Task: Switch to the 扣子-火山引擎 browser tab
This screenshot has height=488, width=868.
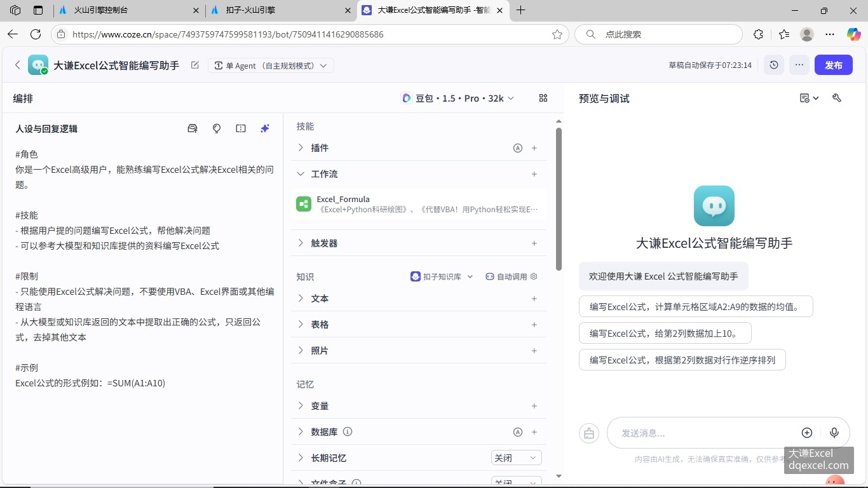Action: [x=281, y=10]
